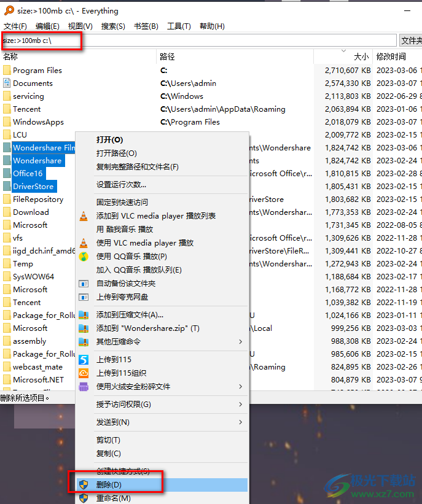Click the servicing folder icon
The height and width of the screenshot is (504, 422).
[x=7, y=96]
